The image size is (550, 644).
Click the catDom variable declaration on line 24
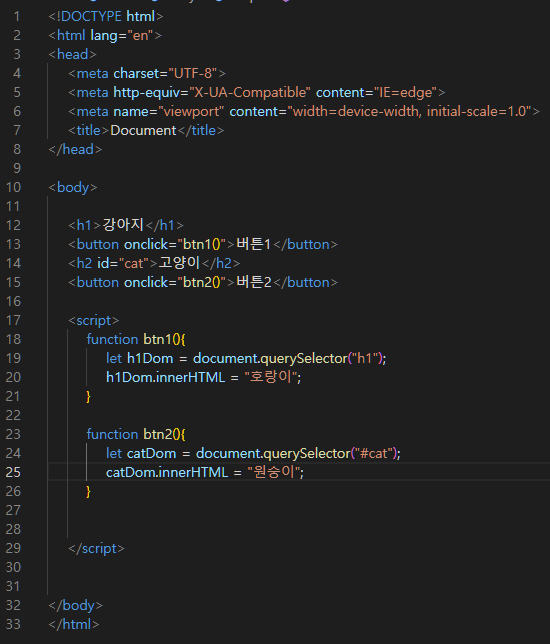pyautogui.click(x=141, y=453)
